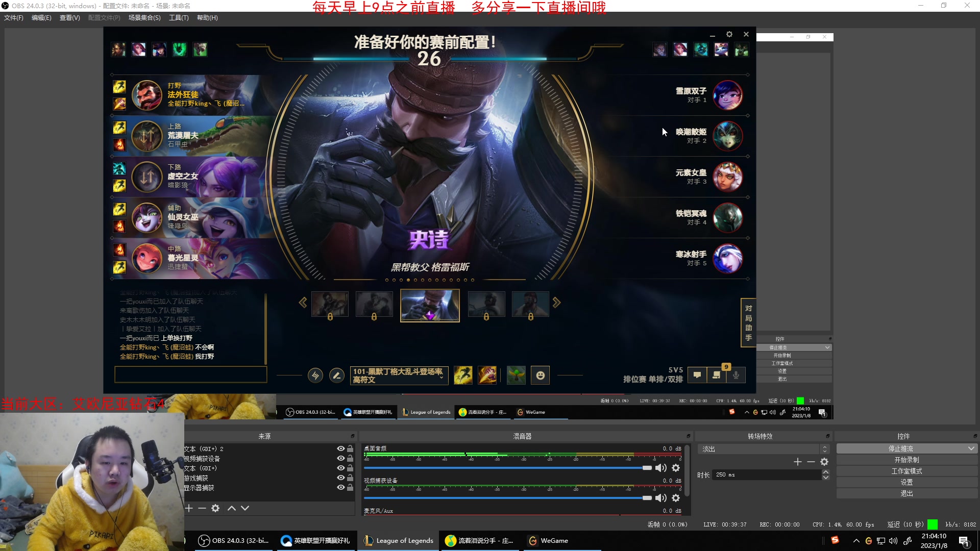Screen dimensions: 980x551
Task: Open the 查看(V) menu
Action: pyautogui.click(x=70, y=18)
